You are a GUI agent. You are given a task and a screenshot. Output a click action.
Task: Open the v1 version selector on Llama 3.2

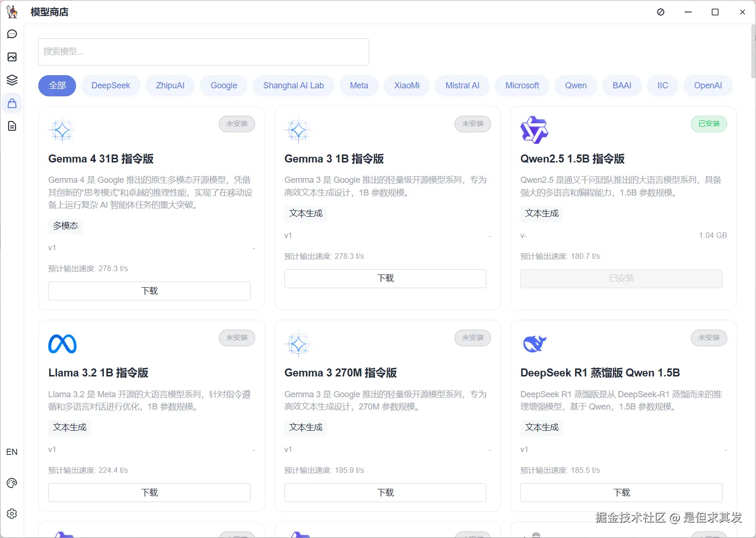click(52, 449)
